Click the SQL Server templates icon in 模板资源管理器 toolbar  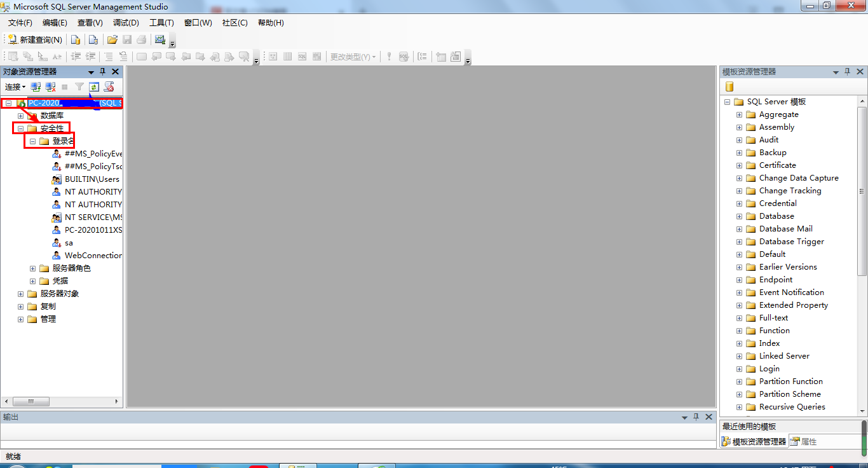click(729, 86)
